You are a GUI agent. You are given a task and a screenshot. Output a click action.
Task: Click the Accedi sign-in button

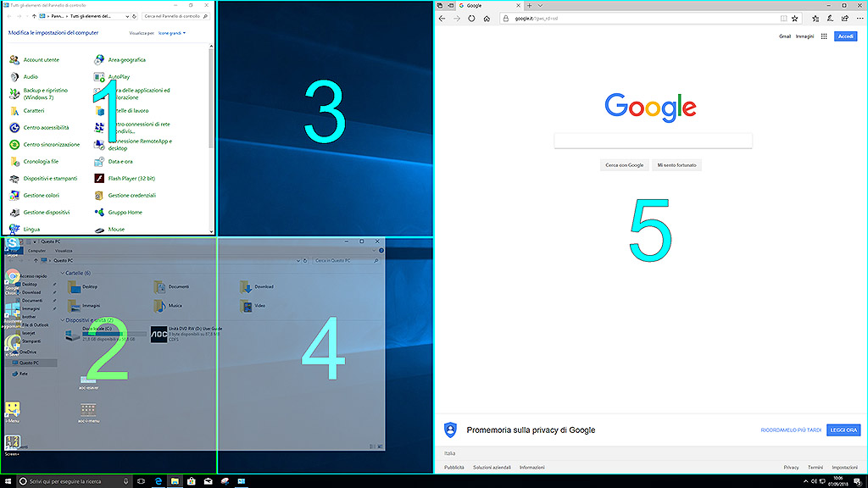[846, 36]
